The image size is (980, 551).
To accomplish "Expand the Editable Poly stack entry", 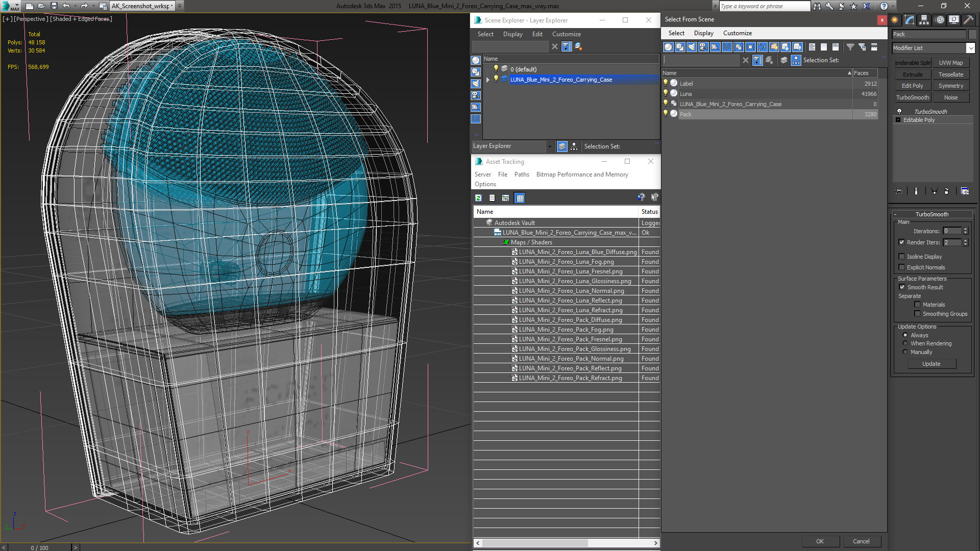I will click(x=898, y=120).
